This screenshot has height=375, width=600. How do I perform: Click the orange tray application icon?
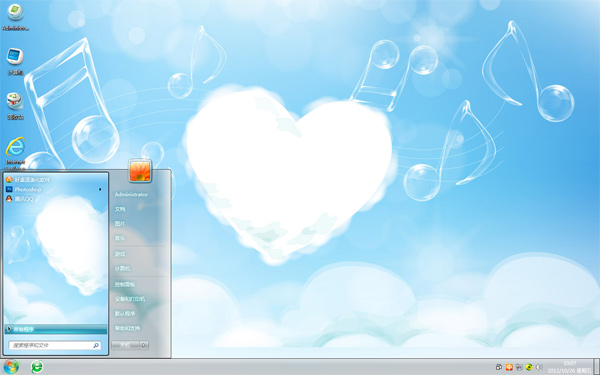(x=509, y=367)
